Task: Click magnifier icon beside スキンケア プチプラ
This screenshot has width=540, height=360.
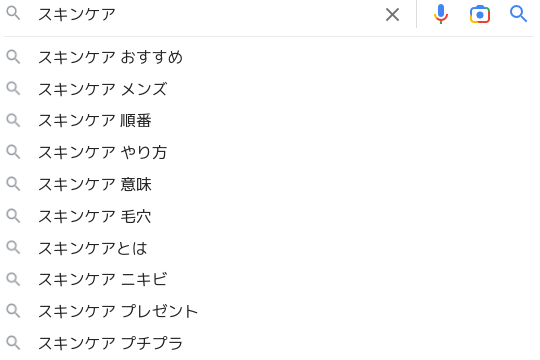Action: click(13, 343)
